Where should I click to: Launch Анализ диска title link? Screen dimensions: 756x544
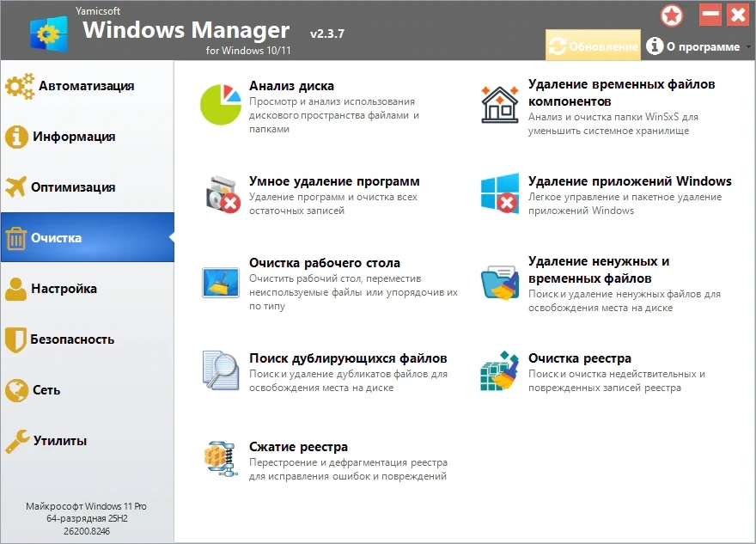[291, 86]
